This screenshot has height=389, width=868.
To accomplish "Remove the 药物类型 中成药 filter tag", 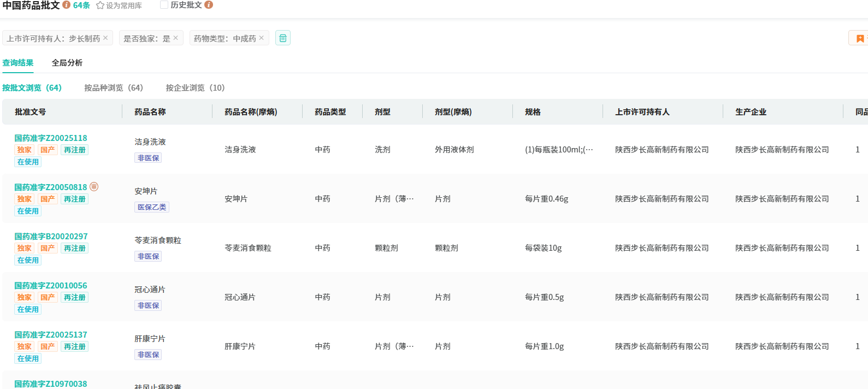I will point(261,38).
